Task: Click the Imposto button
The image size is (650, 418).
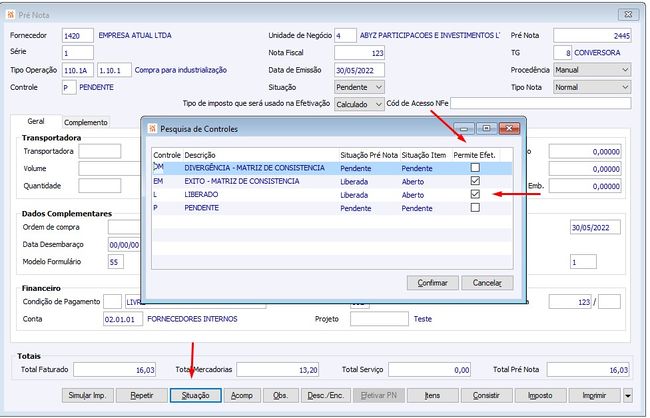Action: click(540, 396)
